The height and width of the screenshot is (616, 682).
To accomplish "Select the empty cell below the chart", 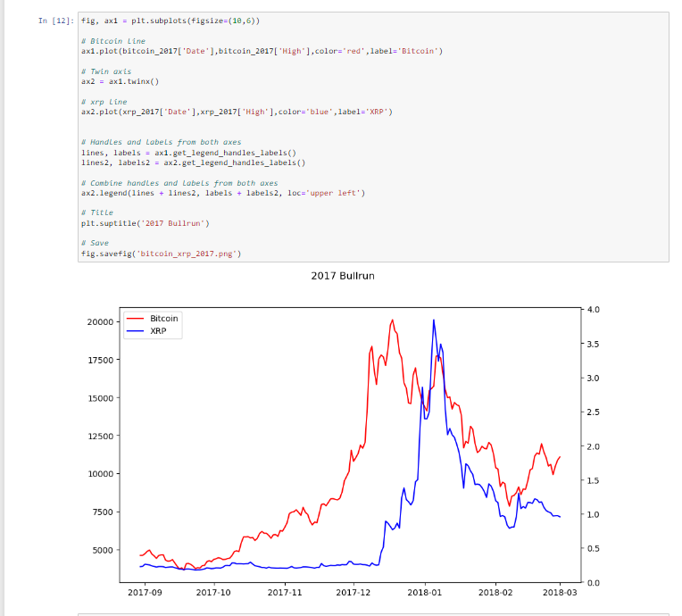I will tap(373, 614).
